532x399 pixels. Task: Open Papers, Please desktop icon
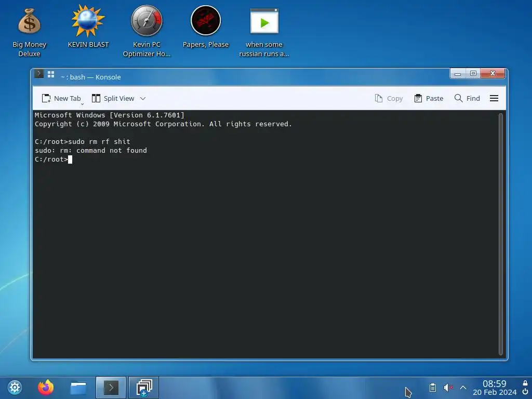click(206, 27)
